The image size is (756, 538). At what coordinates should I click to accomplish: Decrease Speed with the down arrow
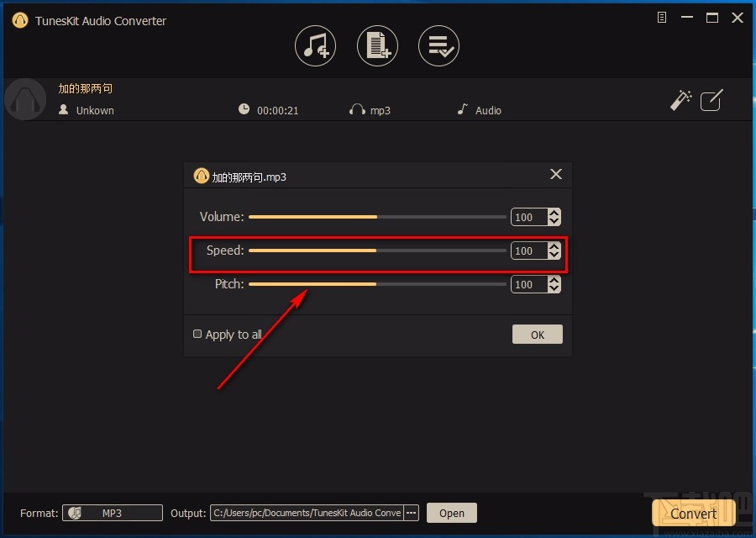(x=554, y=256)
